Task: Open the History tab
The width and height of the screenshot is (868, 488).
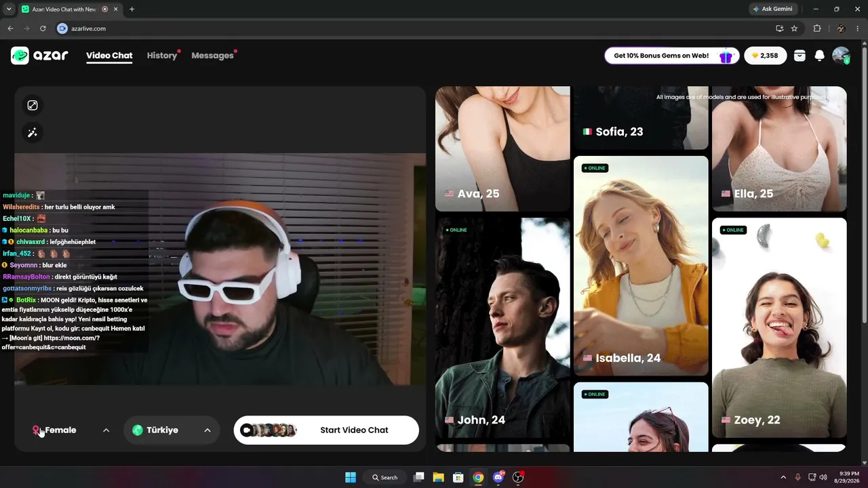Action: click(x=162, y=56)
